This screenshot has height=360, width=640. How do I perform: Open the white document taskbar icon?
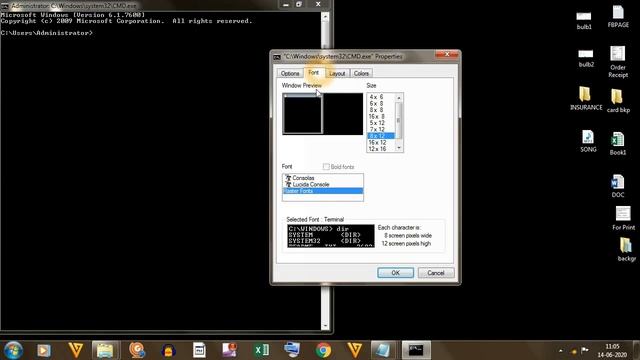point(199,350)
